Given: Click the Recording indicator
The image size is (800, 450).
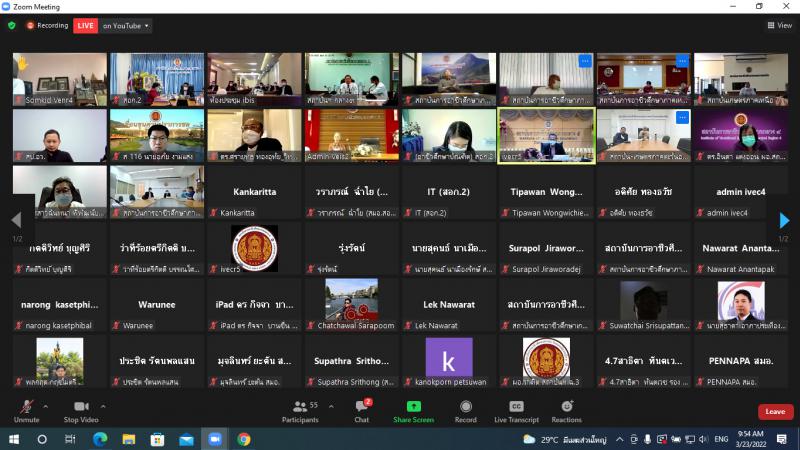Looking at the screenshot, I should pos(47,25).
